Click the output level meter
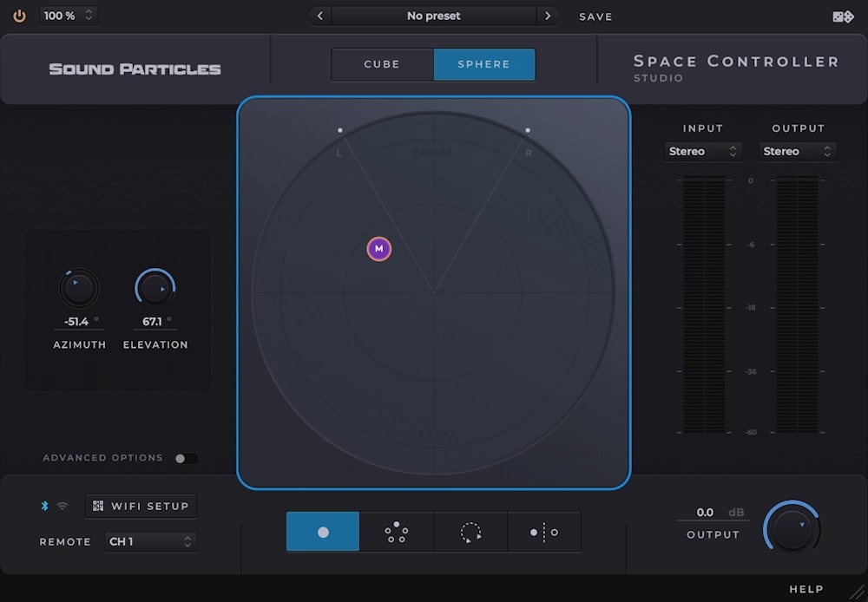The height and width of the screenshot is (602, 868). 797,304
